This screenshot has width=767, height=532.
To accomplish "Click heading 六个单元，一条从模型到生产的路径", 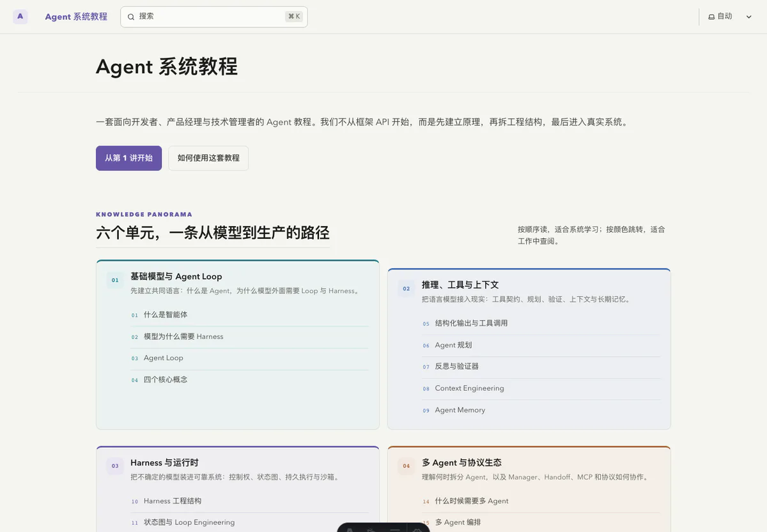I will click(x=213, y=232).
